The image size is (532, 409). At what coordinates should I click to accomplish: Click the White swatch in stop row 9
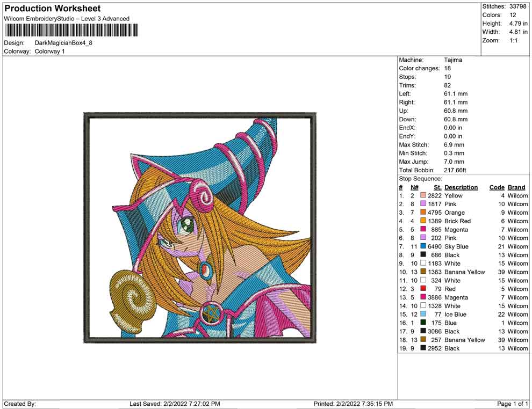point(423,263)
